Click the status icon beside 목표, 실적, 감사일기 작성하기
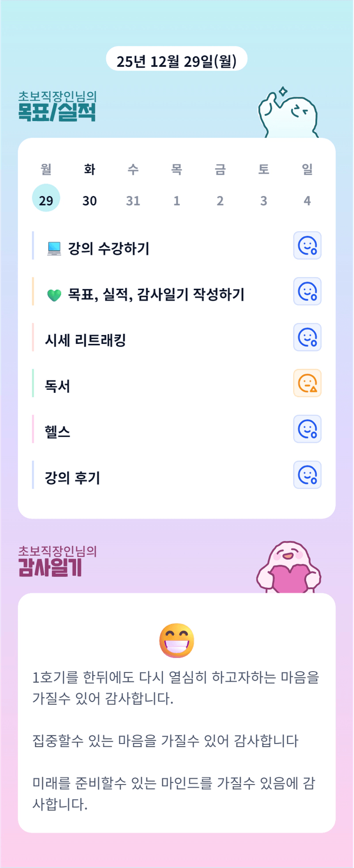 pyautogui.click(x=307, y=291)
